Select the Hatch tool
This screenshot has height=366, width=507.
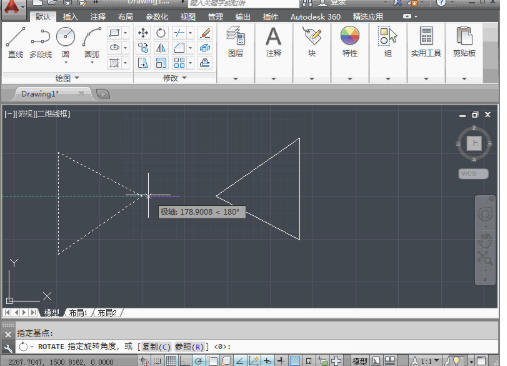coord(114,63)
